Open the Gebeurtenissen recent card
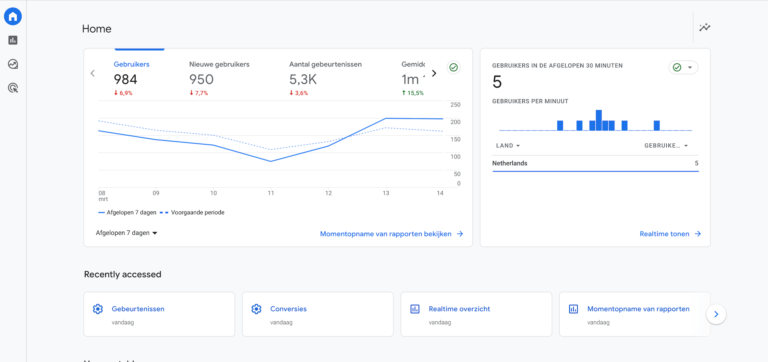 (x=159, y=314)
